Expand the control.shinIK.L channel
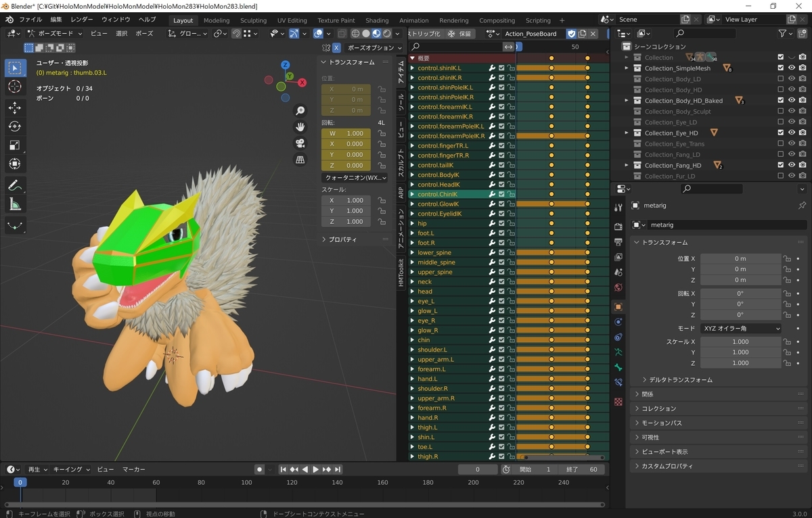The image size is (812, 518). pyautogui.click(x=412, y=68)
